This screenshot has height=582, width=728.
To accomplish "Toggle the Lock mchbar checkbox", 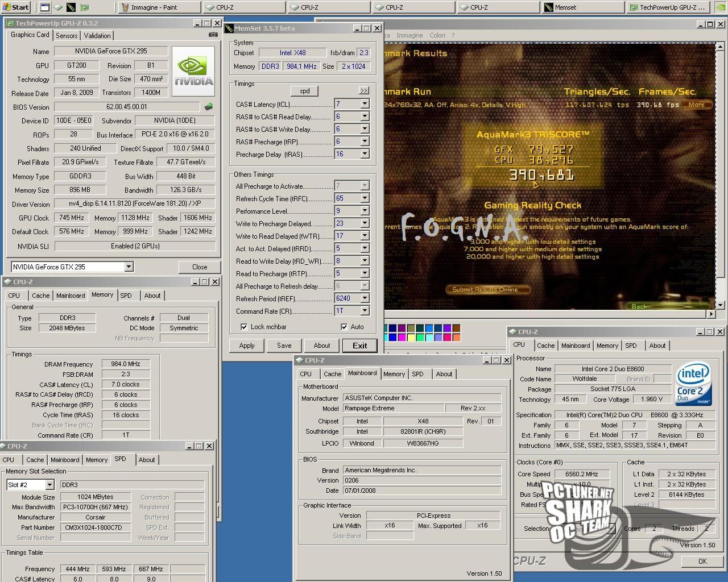I will 244,327.
